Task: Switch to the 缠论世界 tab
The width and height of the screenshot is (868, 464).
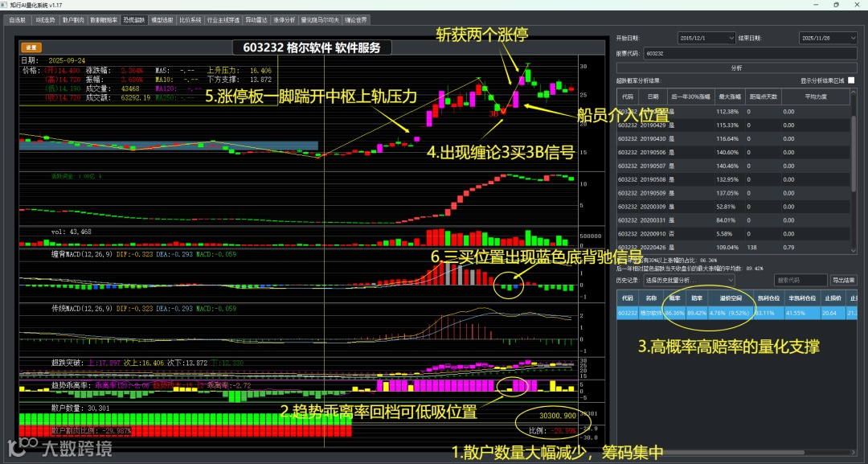Action: (355, 20)
